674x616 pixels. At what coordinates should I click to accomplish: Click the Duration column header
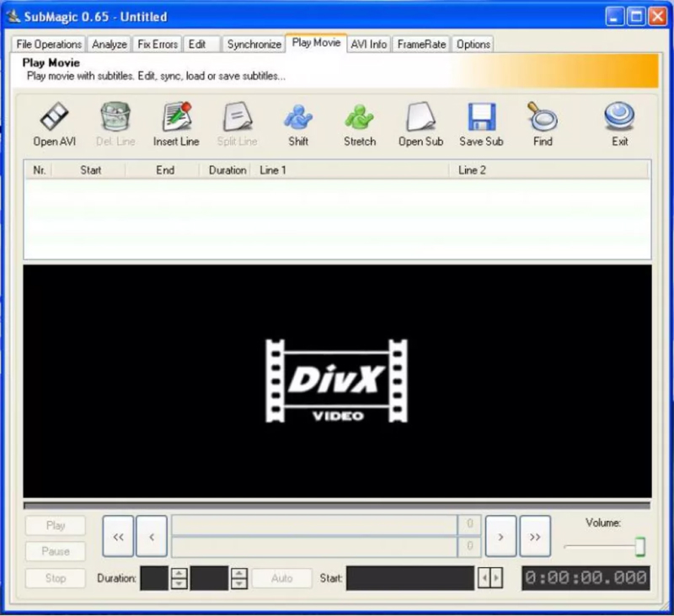point(227,170)
